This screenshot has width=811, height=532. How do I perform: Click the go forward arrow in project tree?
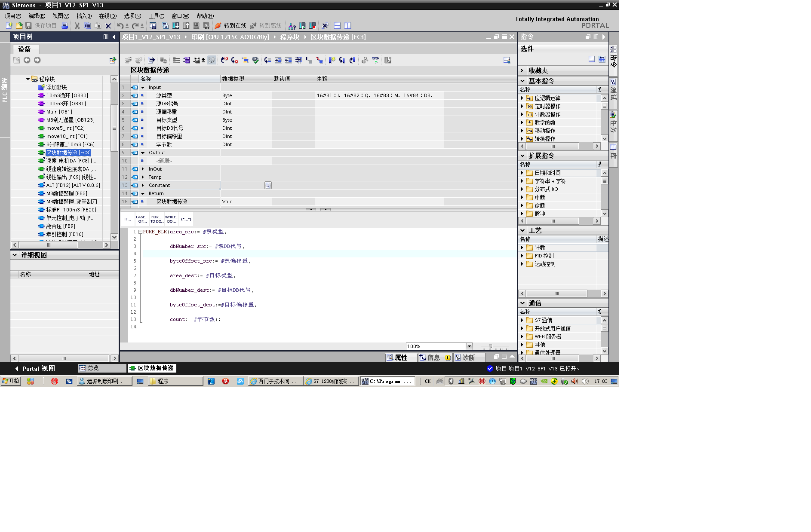[x=37, y=60]
